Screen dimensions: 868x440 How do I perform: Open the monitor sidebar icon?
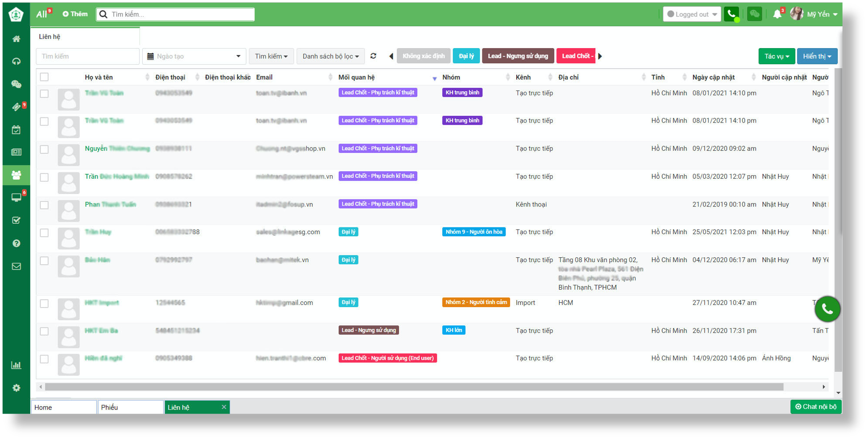tap(16, 197)
